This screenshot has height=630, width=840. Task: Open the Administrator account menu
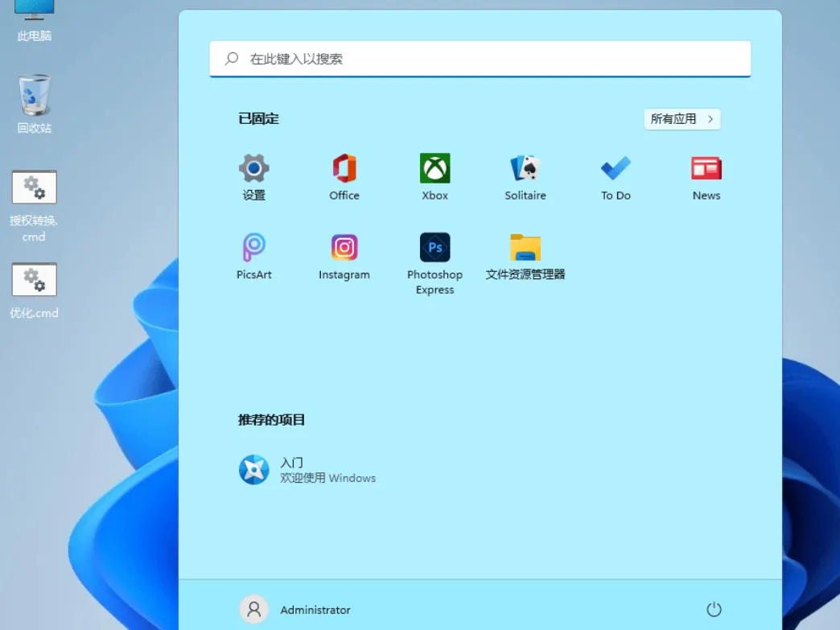[295, 609]
